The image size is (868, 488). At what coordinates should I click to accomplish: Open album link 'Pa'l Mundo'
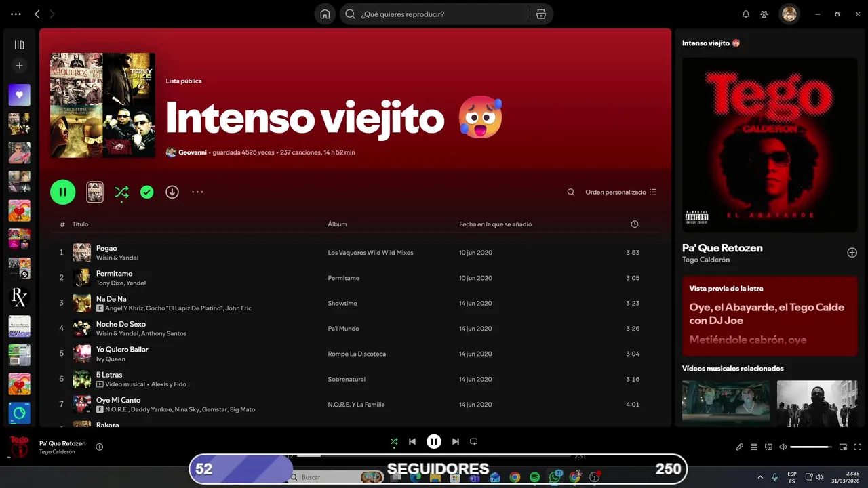click(x=343, y=329)
